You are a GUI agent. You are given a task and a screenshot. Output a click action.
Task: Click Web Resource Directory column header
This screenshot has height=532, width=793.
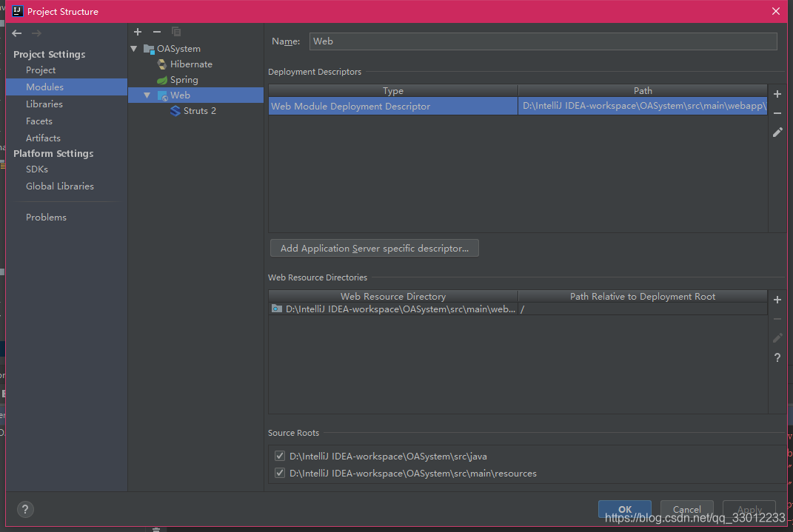coord(393,297)
